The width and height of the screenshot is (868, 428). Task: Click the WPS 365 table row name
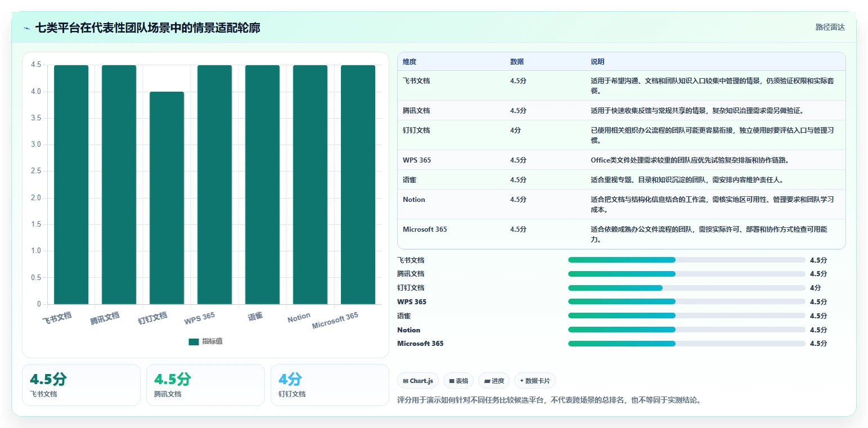417,160
